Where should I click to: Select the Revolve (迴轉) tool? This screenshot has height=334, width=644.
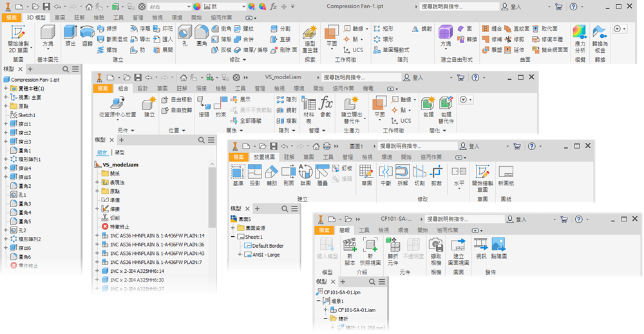[x=87, y=35]
